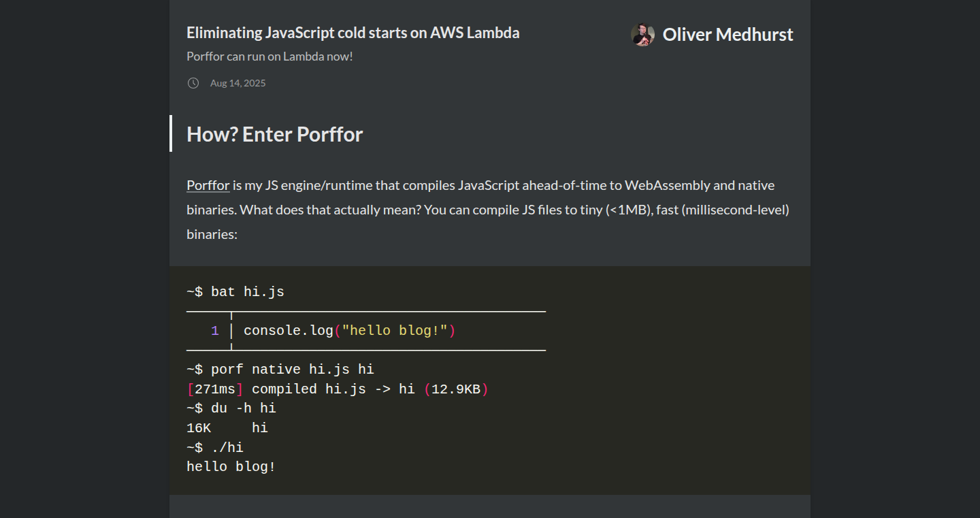Click the subtitle 'Porffor can run on Lambda now!'

coord(269,56)
